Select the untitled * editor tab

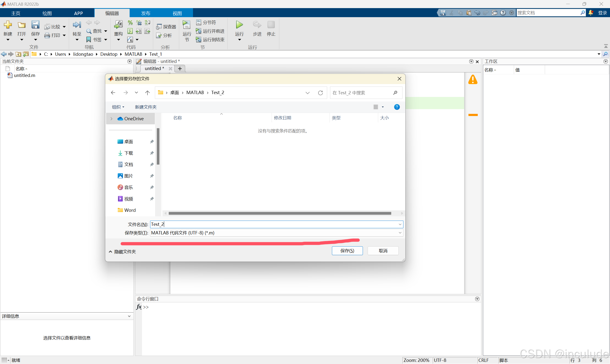[154, 68]
